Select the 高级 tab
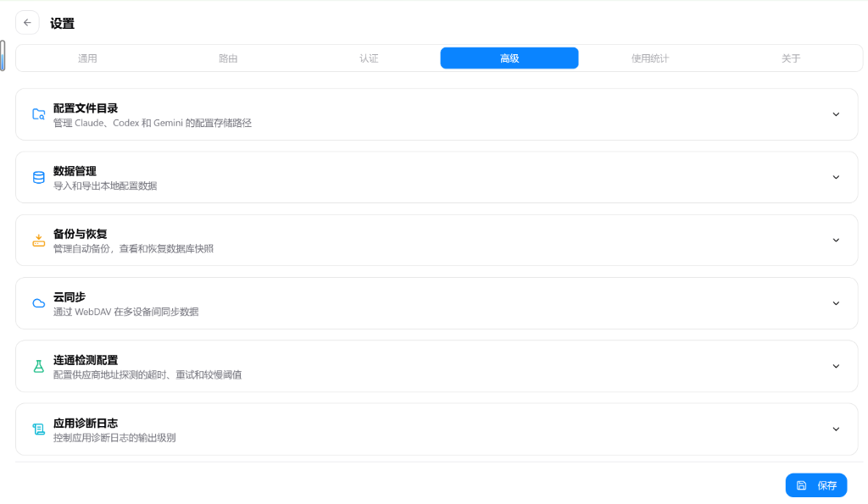 [x=509, y=58]
